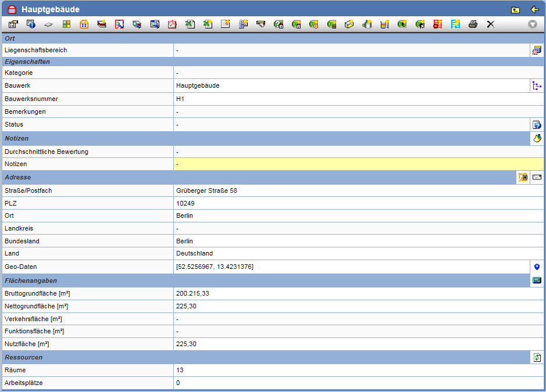Click the printer icon in toolbar
546x392 pixels.
(x=473, y=24)
